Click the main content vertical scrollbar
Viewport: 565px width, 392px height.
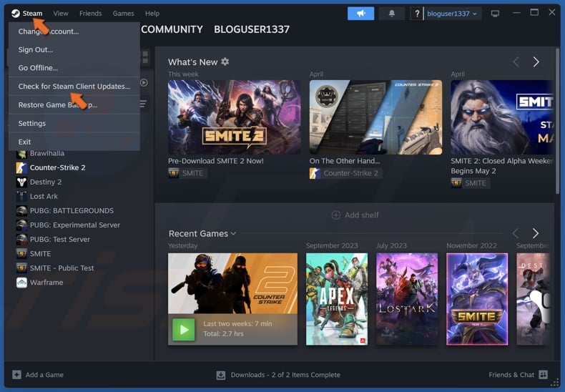[557, 122]
